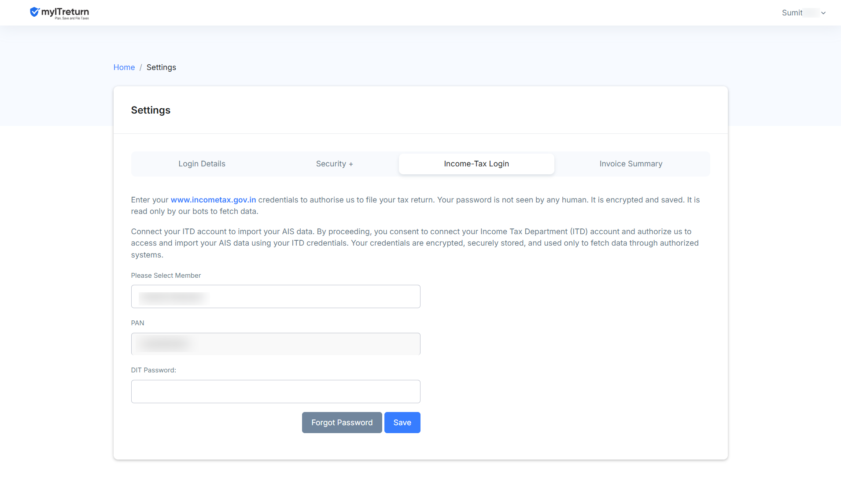Click the Settings breadcrumb item
This screenshot has width=841, height=504.
[161, 67]
